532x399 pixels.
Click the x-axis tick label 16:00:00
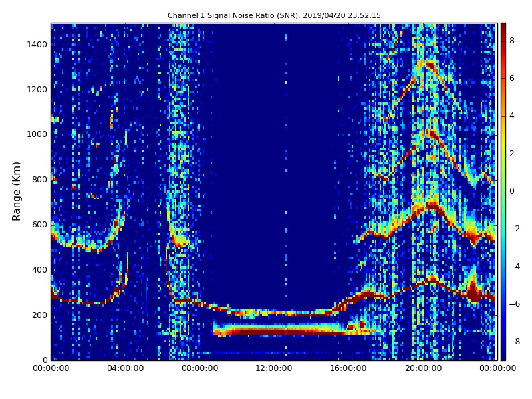pyautogui.click(x=348, y=368)
